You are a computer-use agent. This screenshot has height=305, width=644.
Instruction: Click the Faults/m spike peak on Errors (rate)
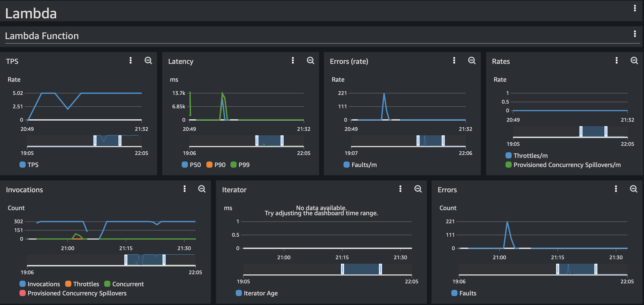click(x=384, y=93)
